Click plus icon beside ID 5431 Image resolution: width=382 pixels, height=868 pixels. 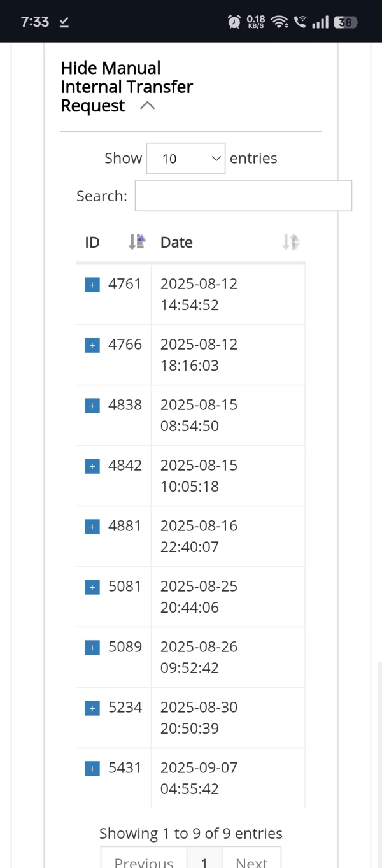(92, 769)
